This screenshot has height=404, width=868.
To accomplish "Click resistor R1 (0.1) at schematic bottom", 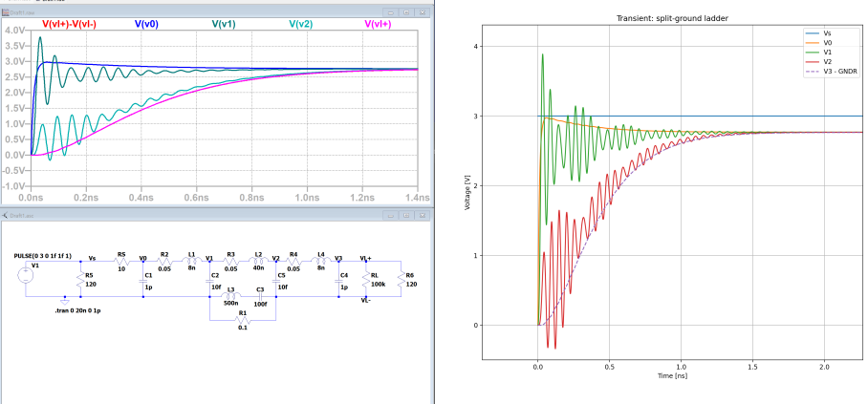I will pos(243,320).
